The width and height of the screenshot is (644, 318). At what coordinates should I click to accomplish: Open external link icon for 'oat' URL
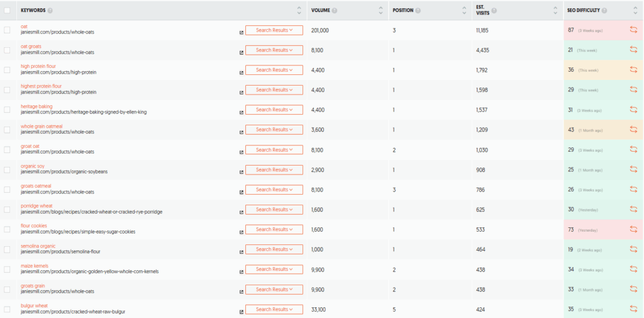[241, 33]
